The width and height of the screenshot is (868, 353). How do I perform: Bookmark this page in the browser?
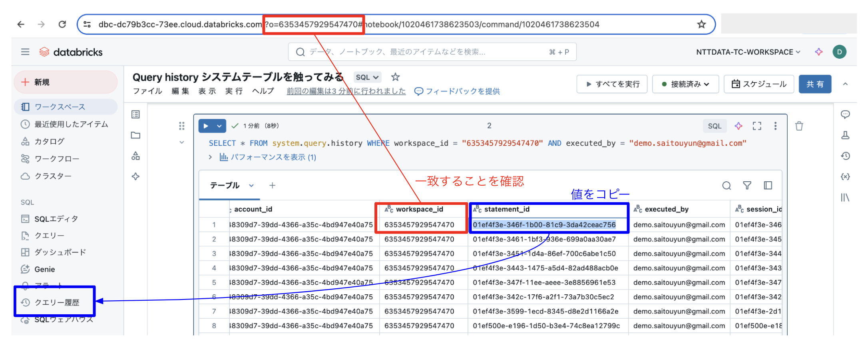701,24
